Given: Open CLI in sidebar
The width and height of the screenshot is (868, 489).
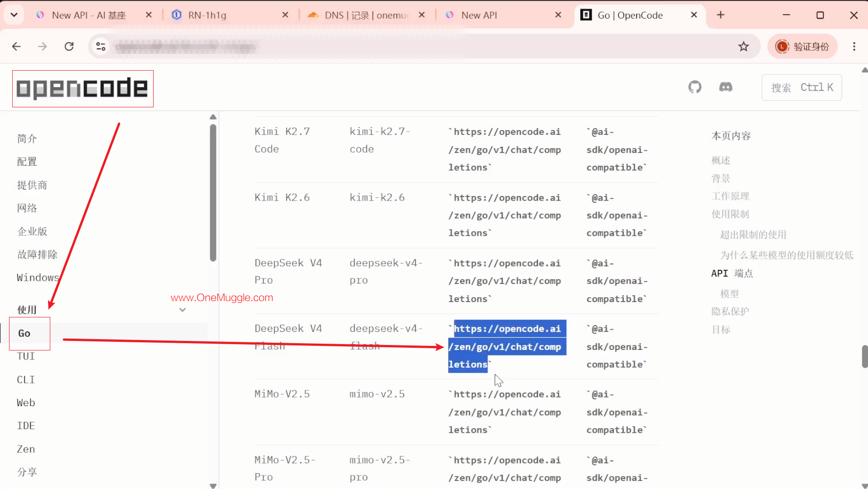Looking at the screenshot, I should [x=26, y=379].
